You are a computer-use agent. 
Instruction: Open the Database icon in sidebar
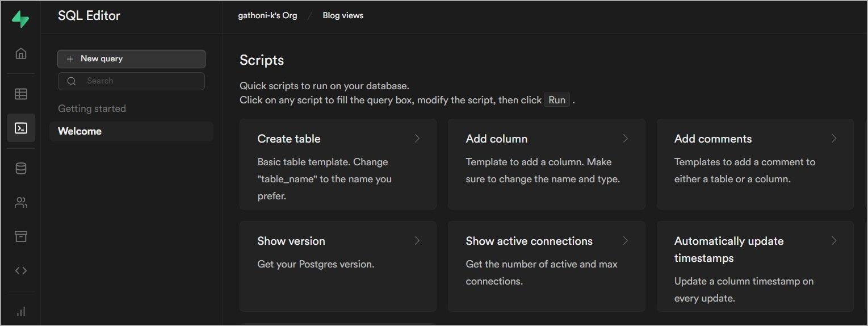(x=21, y=169)
